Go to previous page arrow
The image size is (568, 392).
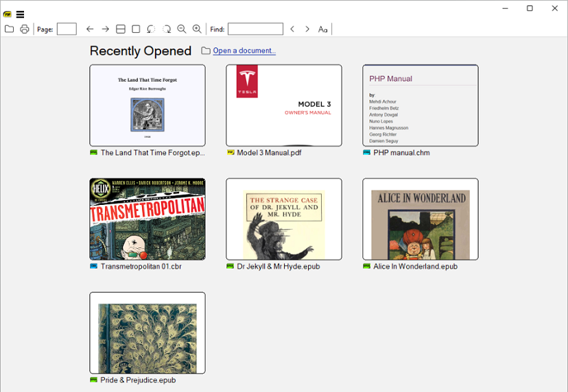point(90,29)
